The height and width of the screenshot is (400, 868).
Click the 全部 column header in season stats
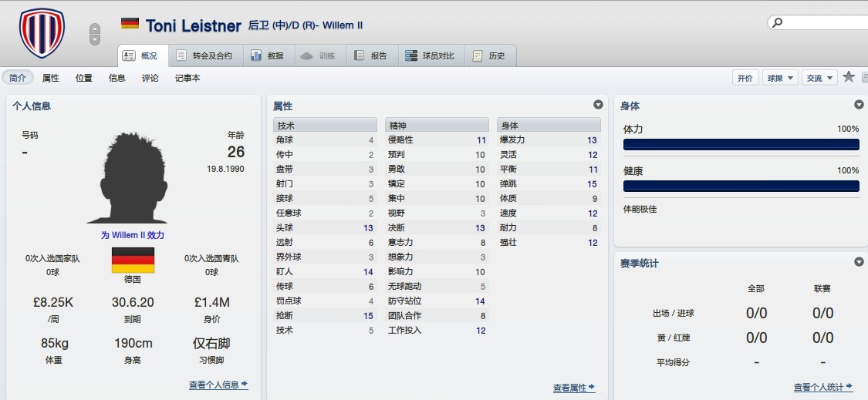(x=756, y=288)
